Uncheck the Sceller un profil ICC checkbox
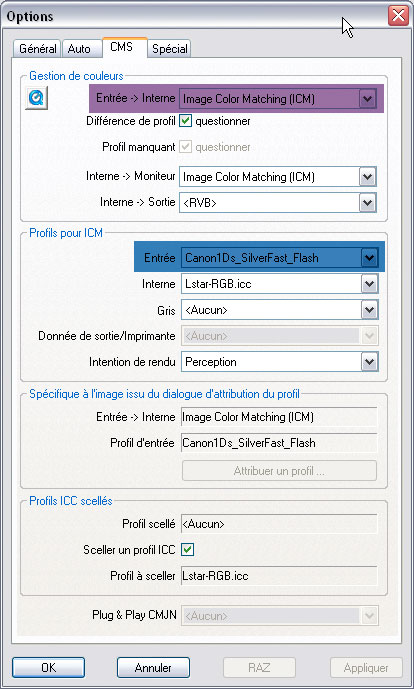 (188, 549)
